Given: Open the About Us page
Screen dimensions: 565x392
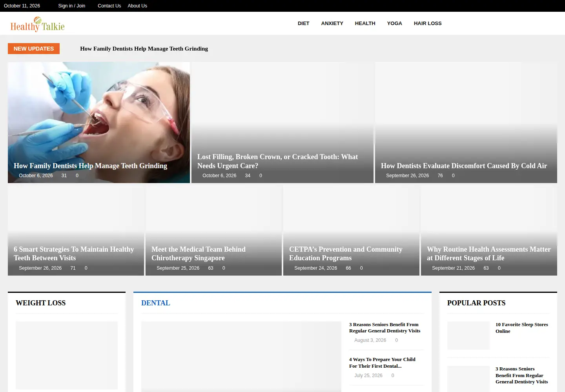Looking at the screenshot, I should (137, 6).
